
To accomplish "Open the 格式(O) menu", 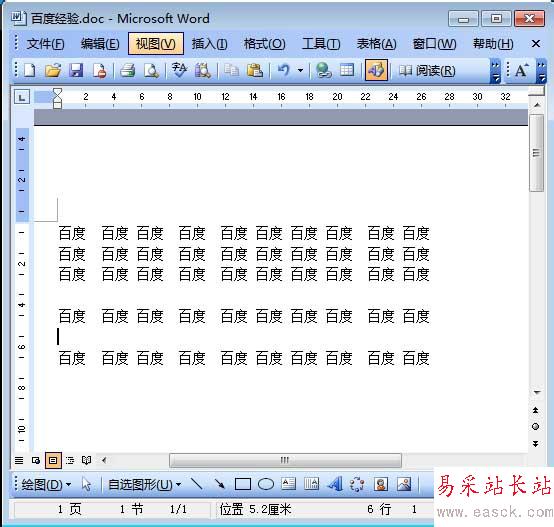I will (x=265, y=44).
